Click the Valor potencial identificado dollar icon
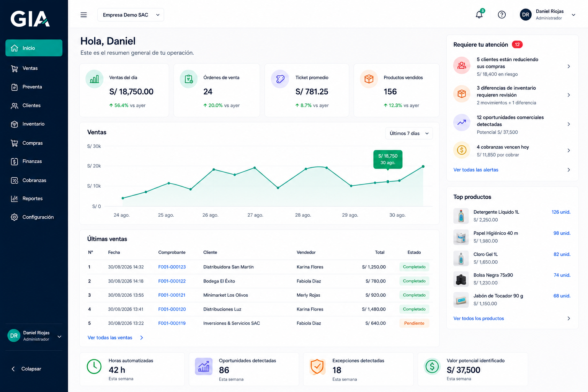 (432, 367)
